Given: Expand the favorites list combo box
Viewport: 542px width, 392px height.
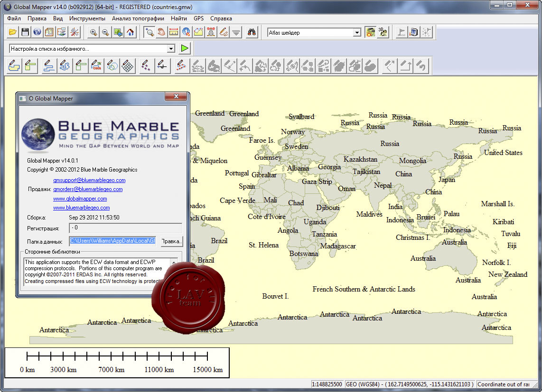Looking at the screenshot, I should pyautogui.click(x=171, y=49).
